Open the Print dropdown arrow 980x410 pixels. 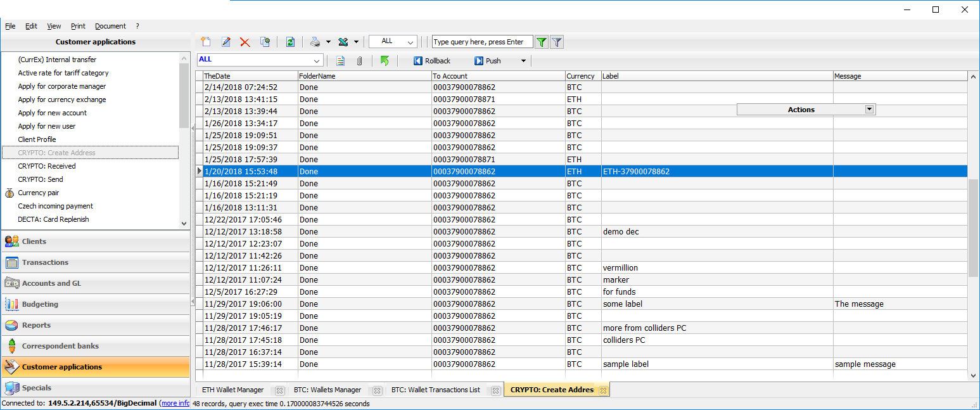328,42
